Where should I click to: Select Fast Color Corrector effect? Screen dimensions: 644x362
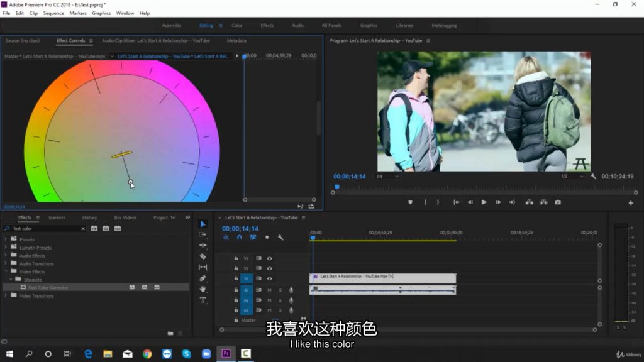tap(48, 288)
